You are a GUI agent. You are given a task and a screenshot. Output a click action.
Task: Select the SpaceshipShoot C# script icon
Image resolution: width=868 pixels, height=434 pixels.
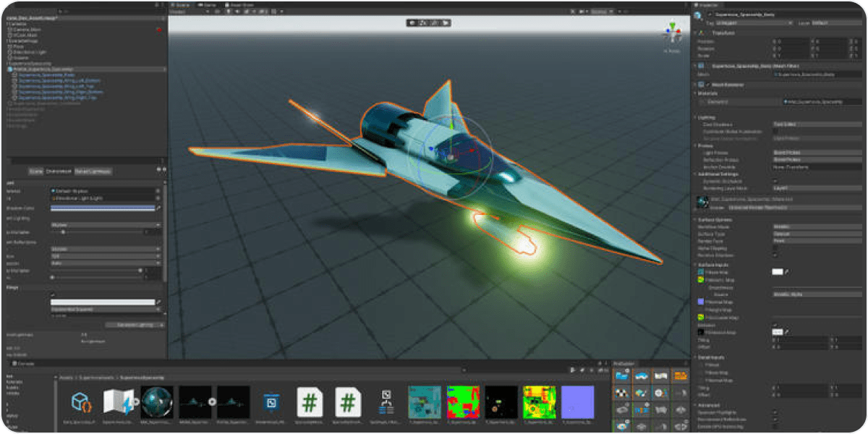tap(348, 402)
